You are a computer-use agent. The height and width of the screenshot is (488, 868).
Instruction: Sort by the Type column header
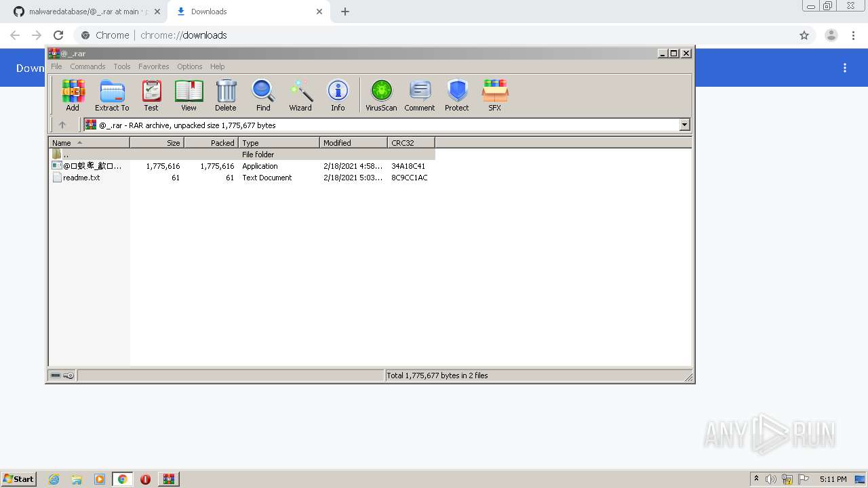[x=279, y=143]
